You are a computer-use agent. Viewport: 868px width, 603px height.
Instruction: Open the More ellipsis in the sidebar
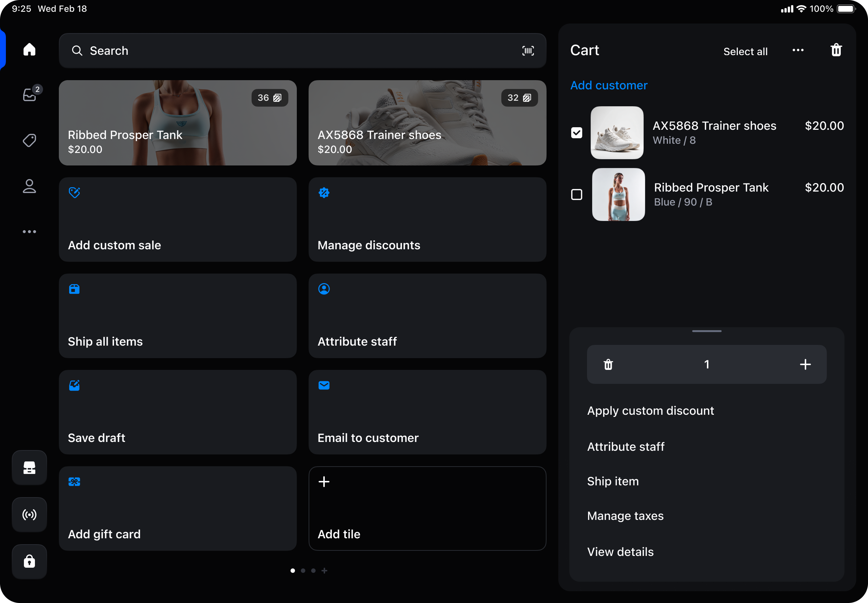click(x=29, y=232)
